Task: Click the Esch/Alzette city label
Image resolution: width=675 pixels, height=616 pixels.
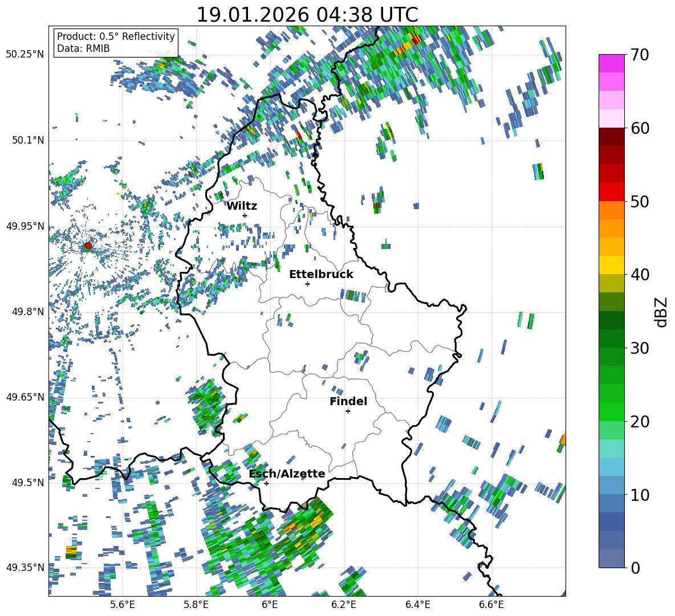Action: pyautogui.click(x=287, y=474)
